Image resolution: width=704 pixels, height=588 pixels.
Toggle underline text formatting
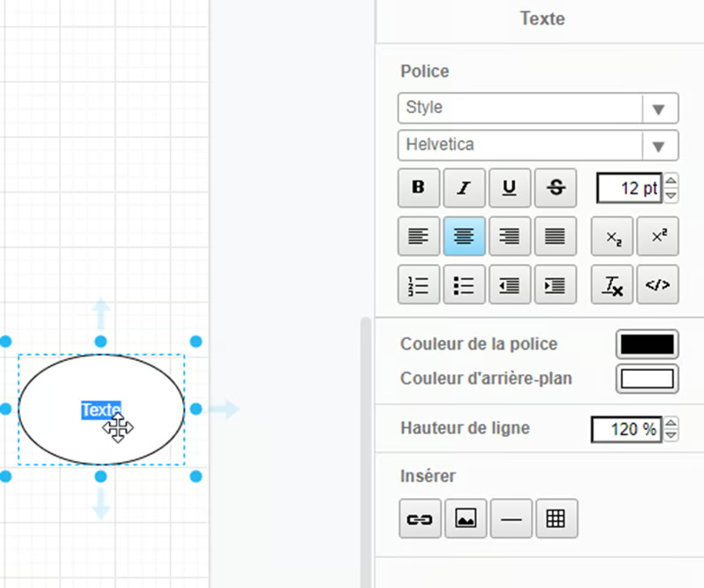click(510, 188)
